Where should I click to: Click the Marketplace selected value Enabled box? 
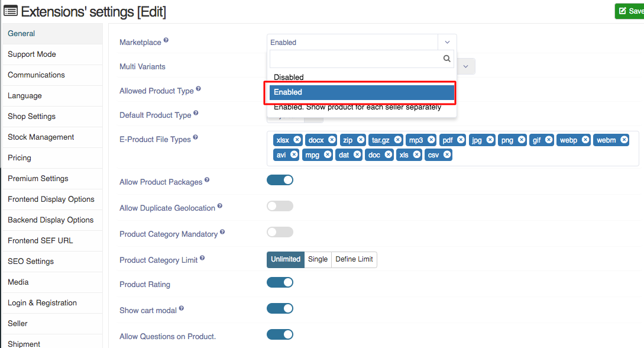coord(352,42)
